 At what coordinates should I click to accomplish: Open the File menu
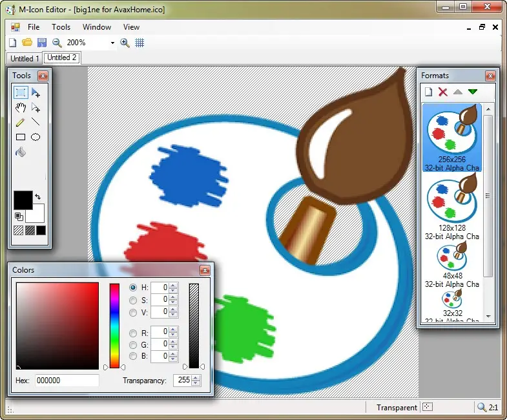pyautogui.click(x=34, y=27)
